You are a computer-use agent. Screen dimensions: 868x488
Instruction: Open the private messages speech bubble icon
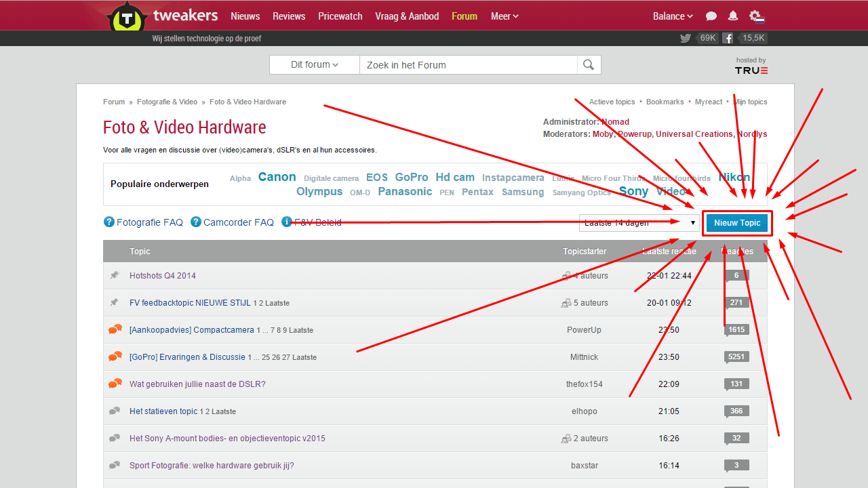click(711, 16)
